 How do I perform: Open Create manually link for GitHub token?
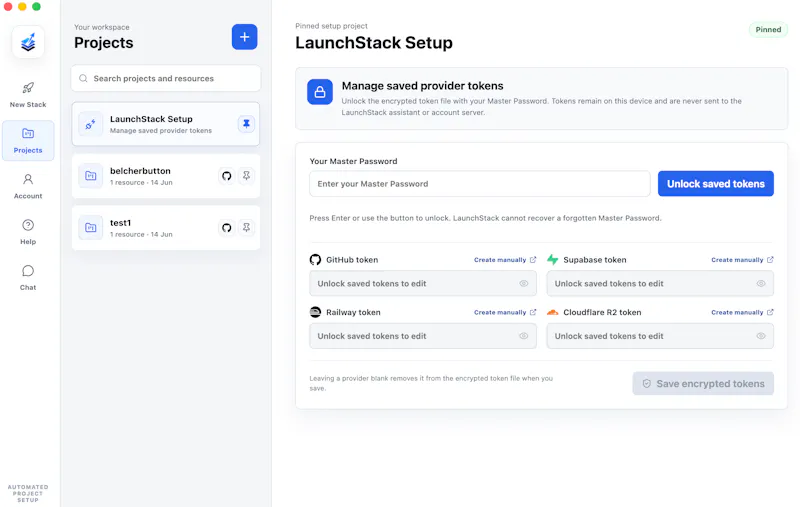click(x=505, y=260)
